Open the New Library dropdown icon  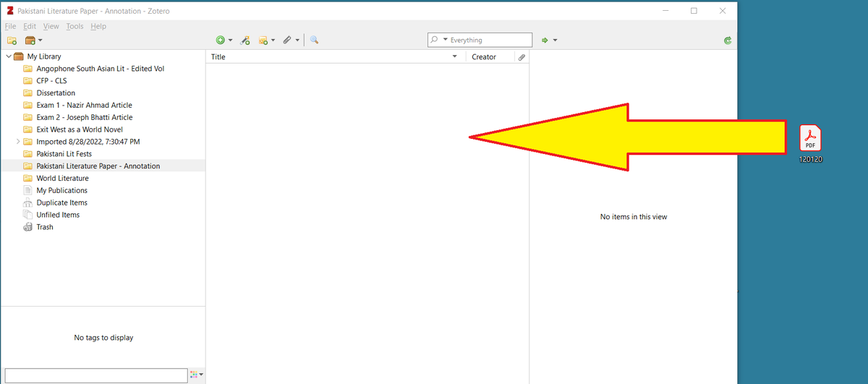[33, 40]
